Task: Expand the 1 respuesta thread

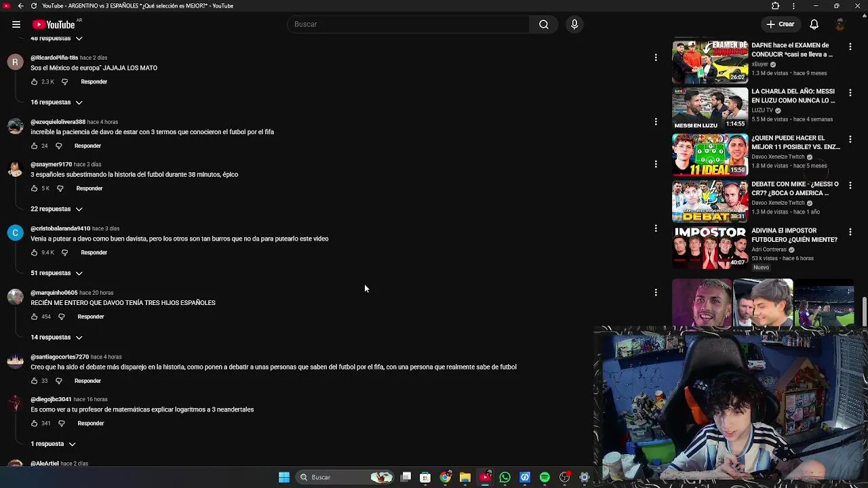Action: (x=53, y=444)
